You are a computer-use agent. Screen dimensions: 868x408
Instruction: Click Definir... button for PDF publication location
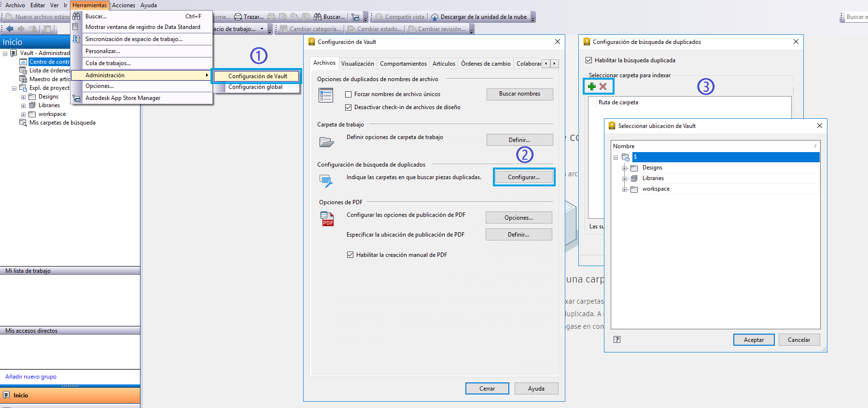click(x=518, y=235)
